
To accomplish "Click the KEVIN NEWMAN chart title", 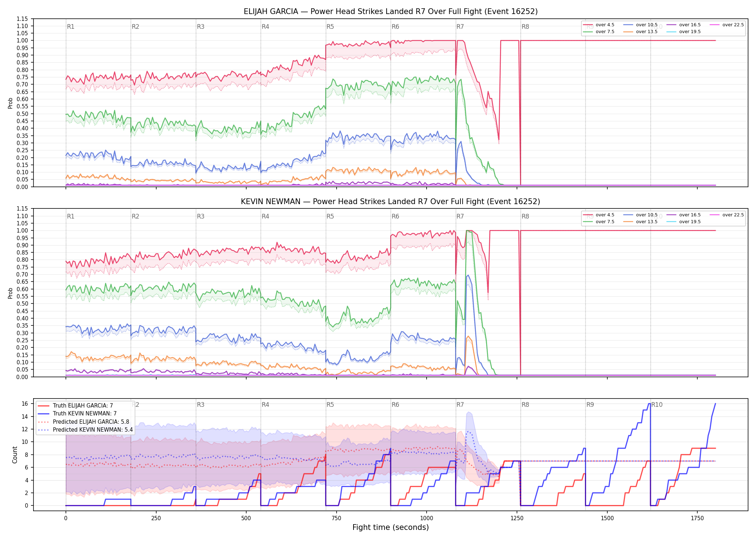I will pyautogui.click(x=391, y=202).
